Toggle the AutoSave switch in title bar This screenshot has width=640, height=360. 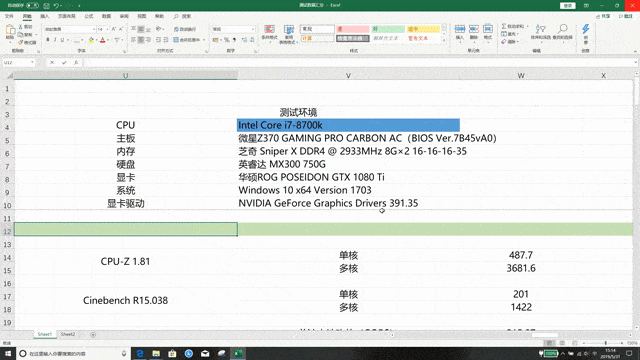coord(32,6)
